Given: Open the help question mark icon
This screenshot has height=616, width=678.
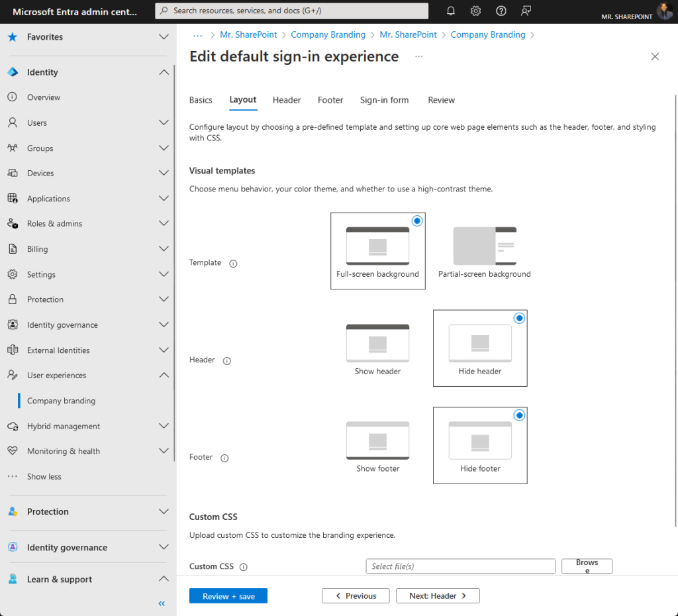Looking at the screenshot, I should pos(501,11).
